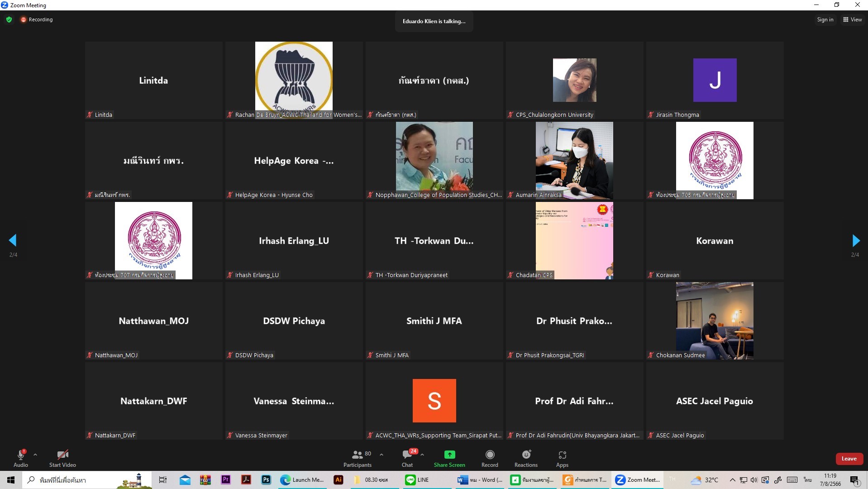Click the ASEC Jacel Paguio name label
868x489 pixels.
(680, 436)
